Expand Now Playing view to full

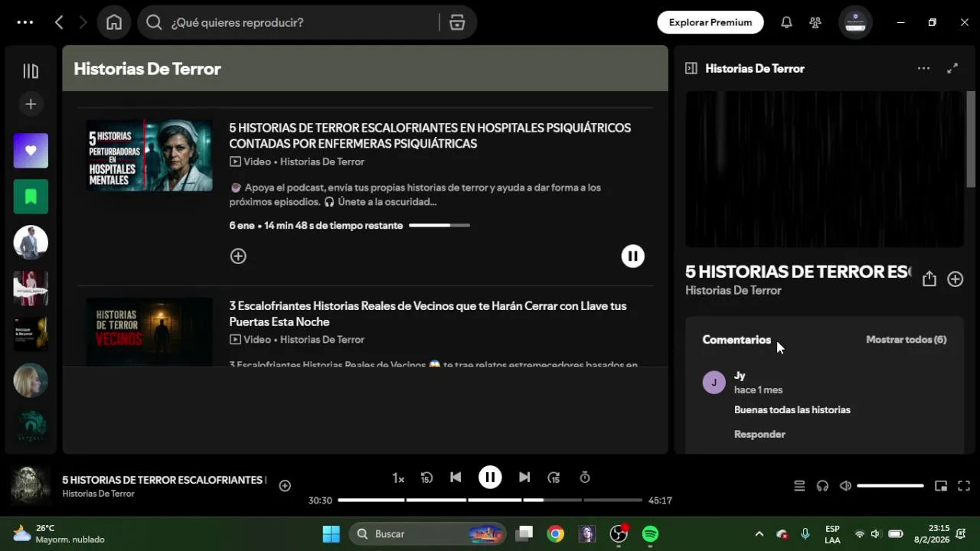952,68
